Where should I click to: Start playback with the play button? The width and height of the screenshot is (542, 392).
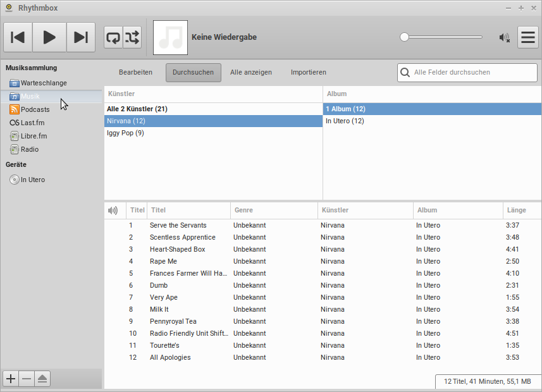coord(49,37)
